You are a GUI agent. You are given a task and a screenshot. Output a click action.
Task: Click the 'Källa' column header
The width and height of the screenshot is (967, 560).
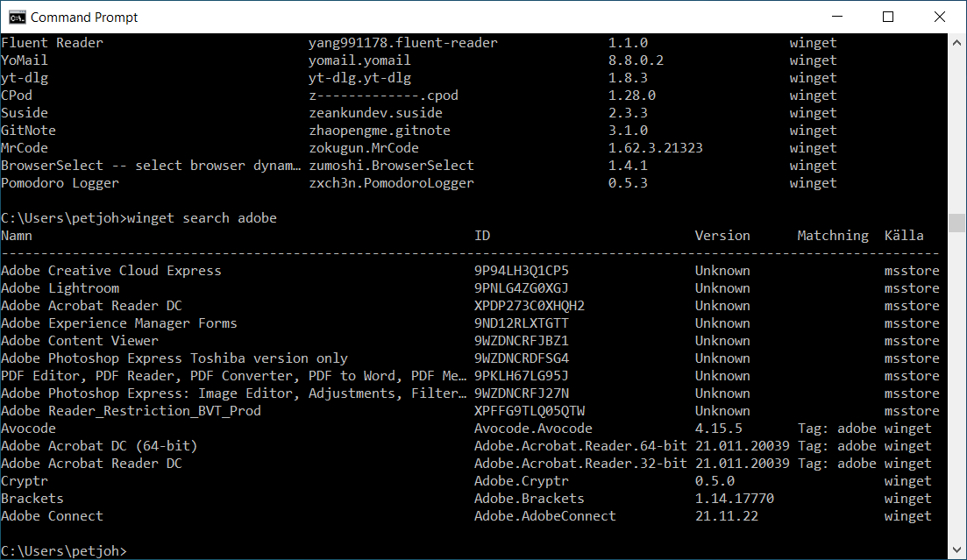(904, 236)
